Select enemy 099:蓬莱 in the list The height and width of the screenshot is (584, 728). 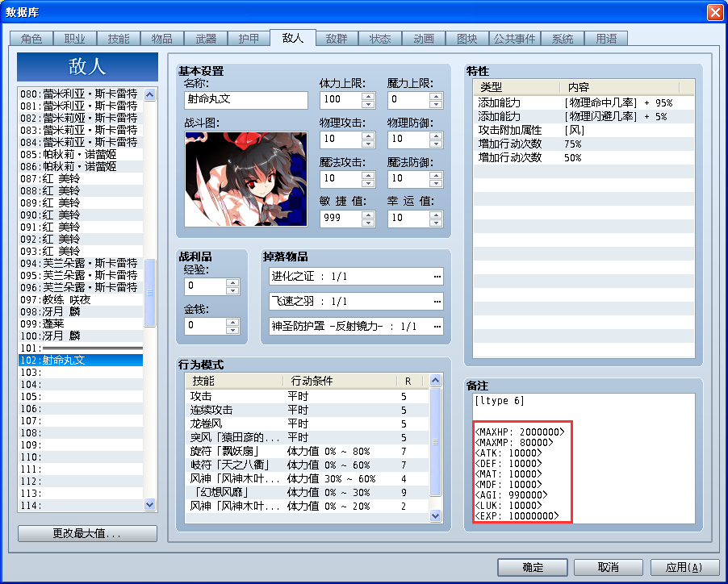coord(81,323)
